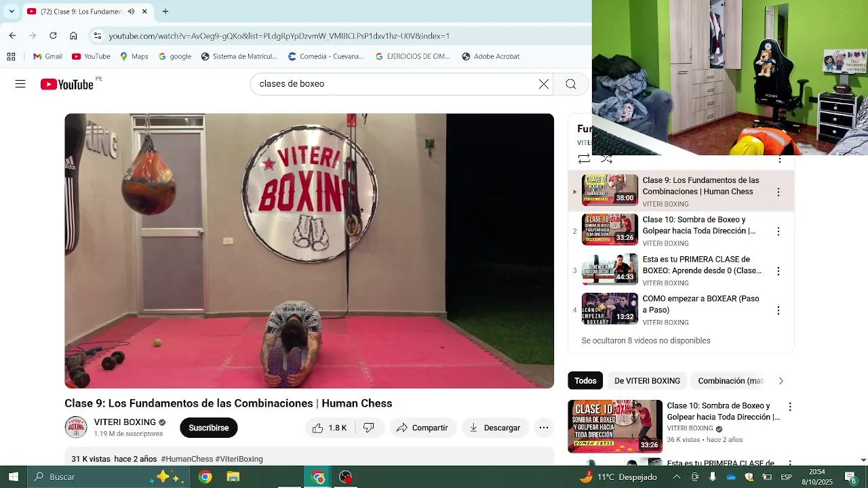Open Maps bookmark

pos(134,56)
